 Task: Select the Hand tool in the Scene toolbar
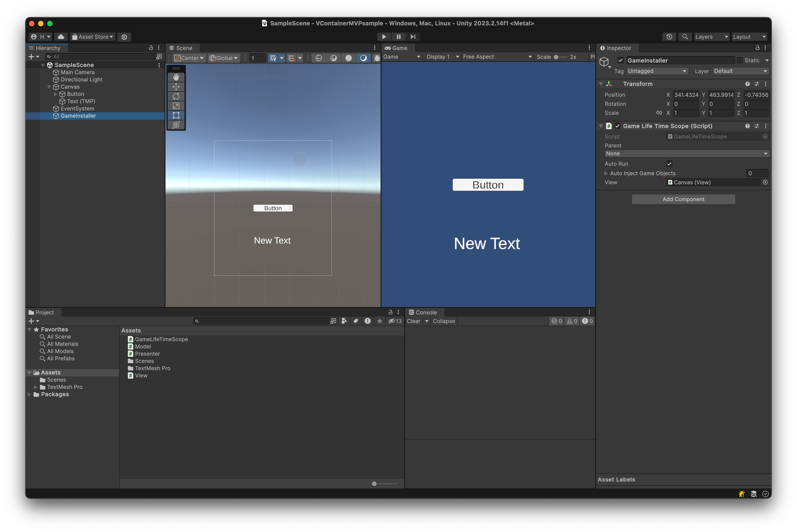pyautogui.click(x=176, y=77)
